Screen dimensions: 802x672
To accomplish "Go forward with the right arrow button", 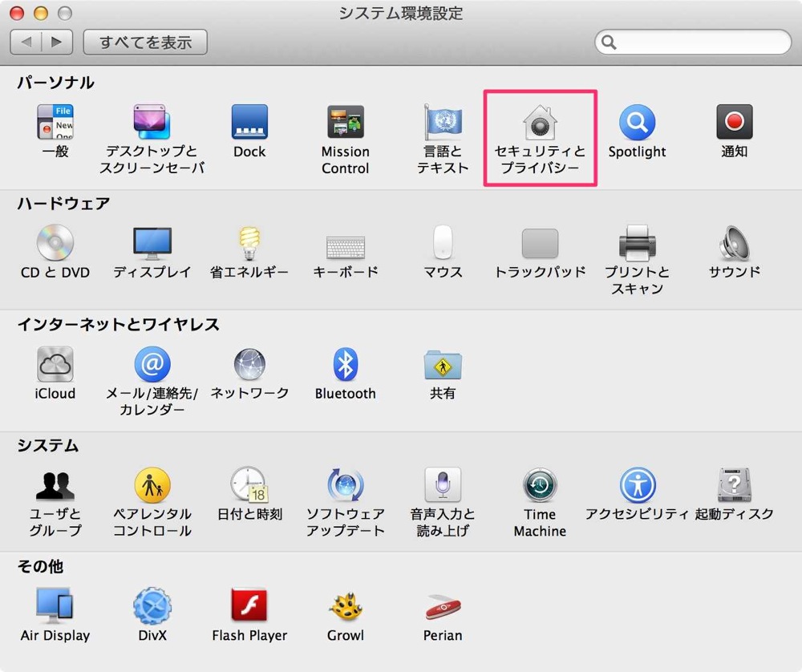I will click(x=57, y=42).
